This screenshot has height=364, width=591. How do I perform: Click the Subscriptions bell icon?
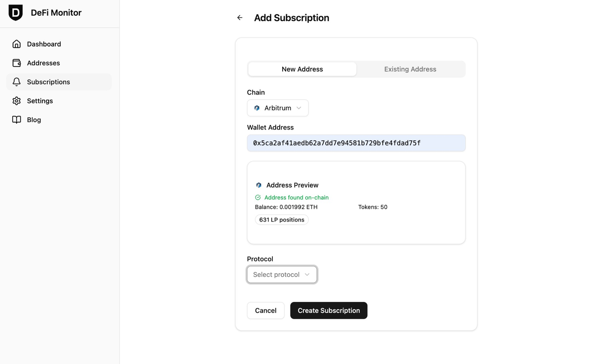coord(16,82)
